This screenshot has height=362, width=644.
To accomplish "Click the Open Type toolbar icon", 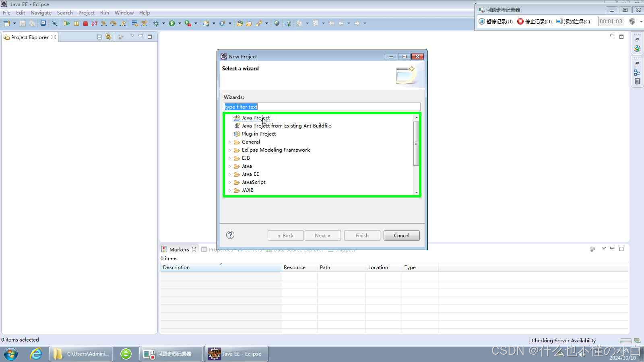I will pos(239,23).
